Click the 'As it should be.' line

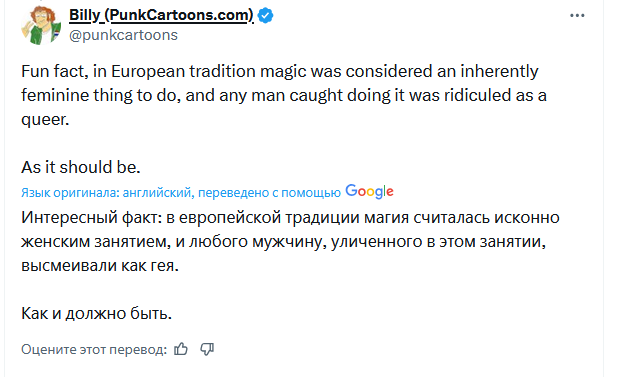click(81, 167)
